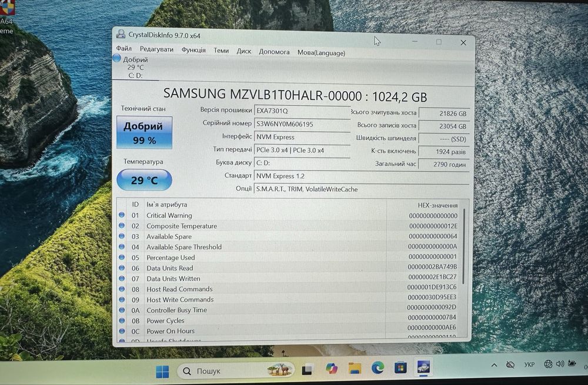The width and height of the screenshot is (588, 385).
Task: Open the Теми menu
Action: pos(221,50)
